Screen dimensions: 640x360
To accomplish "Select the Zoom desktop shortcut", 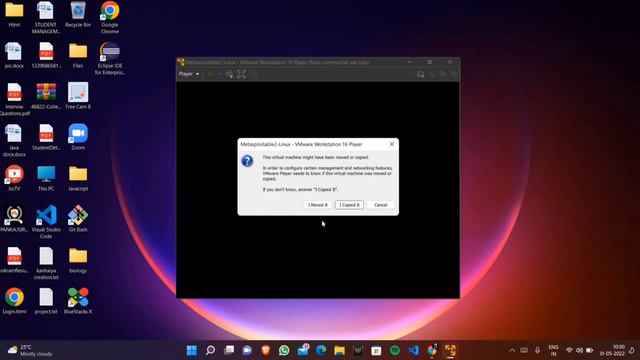I will point(78,137).
